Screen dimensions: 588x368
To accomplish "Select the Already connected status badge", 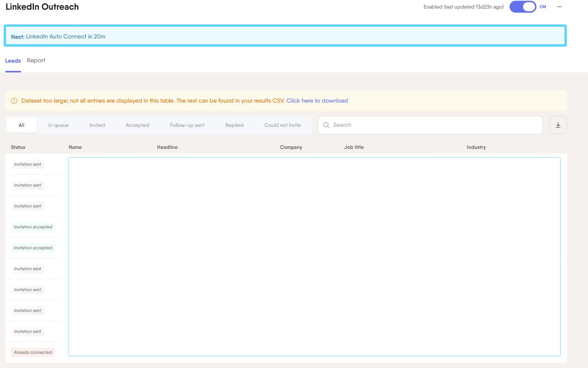I will coord(33,352).
